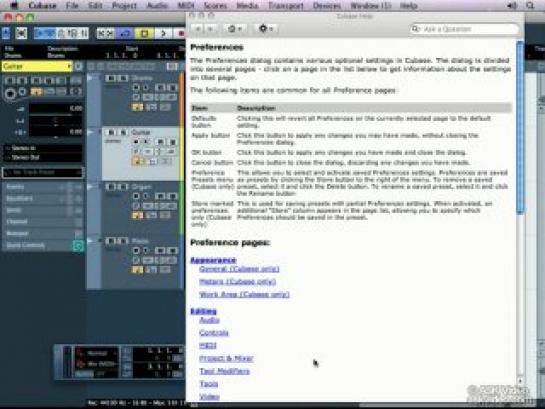The image size is (545, 409).
Task: Click the gear action icon in the help toolbar
Action: point(266,28)
